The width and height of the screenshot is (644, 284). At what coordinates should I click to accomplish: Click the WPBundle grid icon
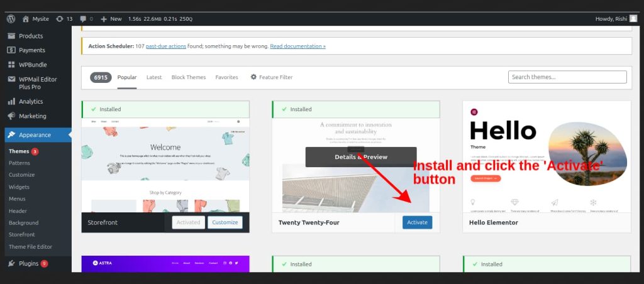click(x=11, y=65)
